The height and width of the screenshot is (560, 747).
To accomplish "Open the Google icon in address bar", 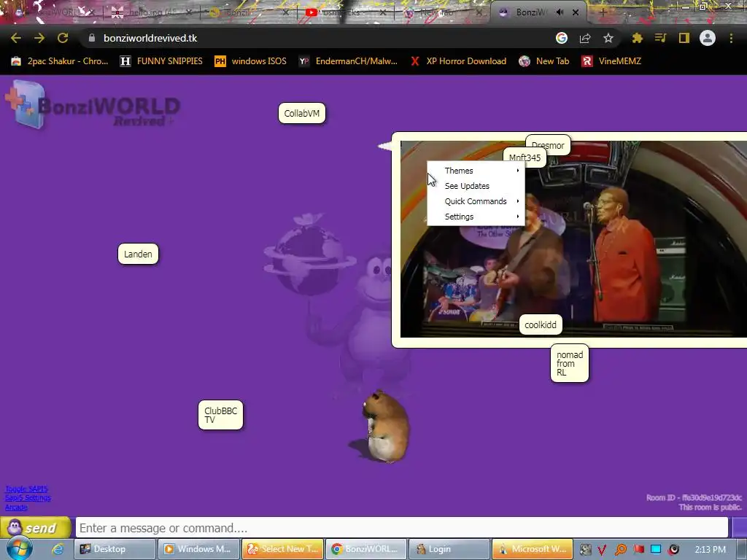I will [x=561, y=38].
